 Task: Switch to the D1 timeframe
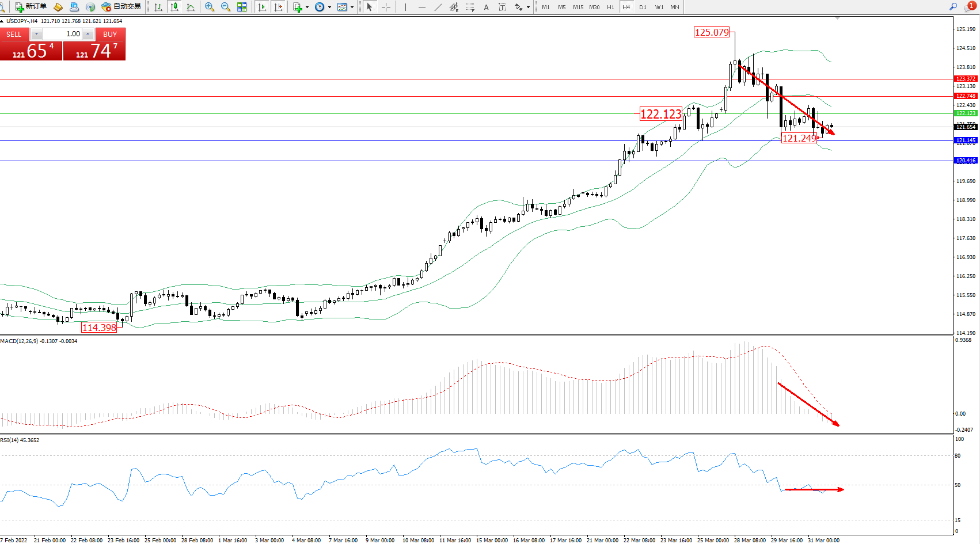click(643, 7)
